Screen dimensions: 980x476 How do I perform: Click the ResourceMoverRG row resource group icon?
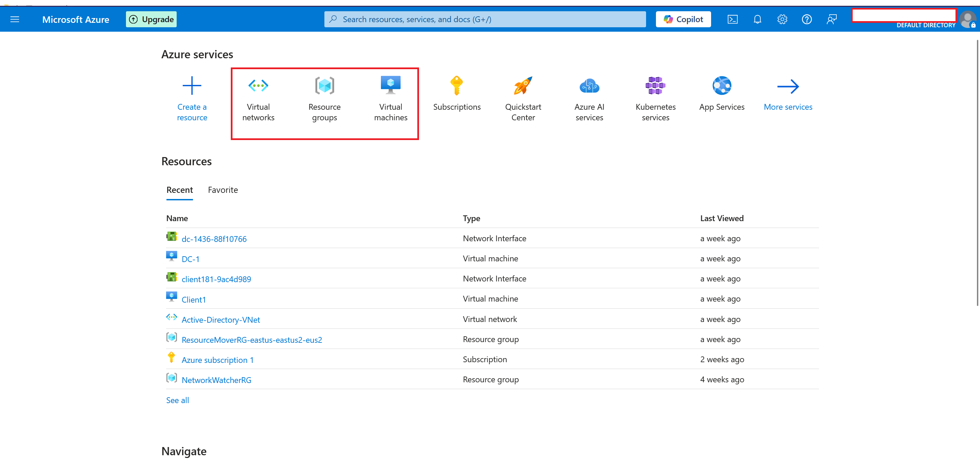[x=172, y=337]
